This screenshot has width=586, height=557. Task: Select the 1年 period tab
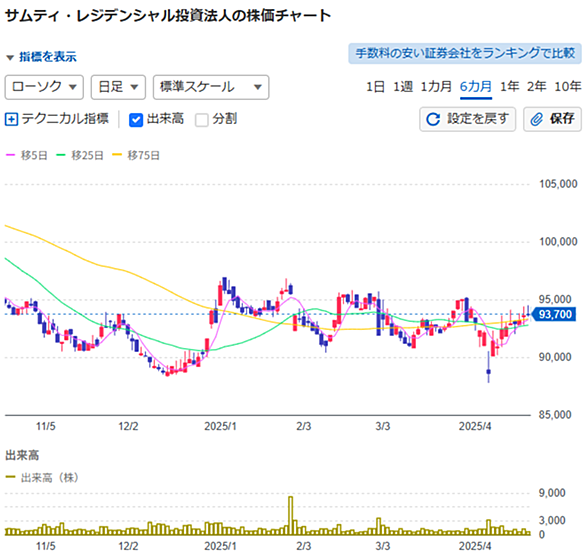[509, 87]
